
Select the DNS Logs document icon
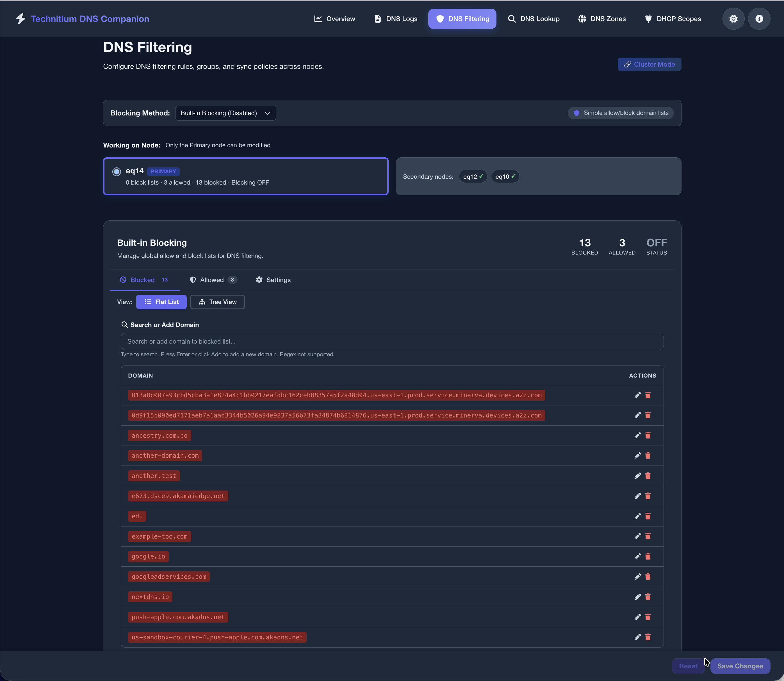(x=378, y=19)
